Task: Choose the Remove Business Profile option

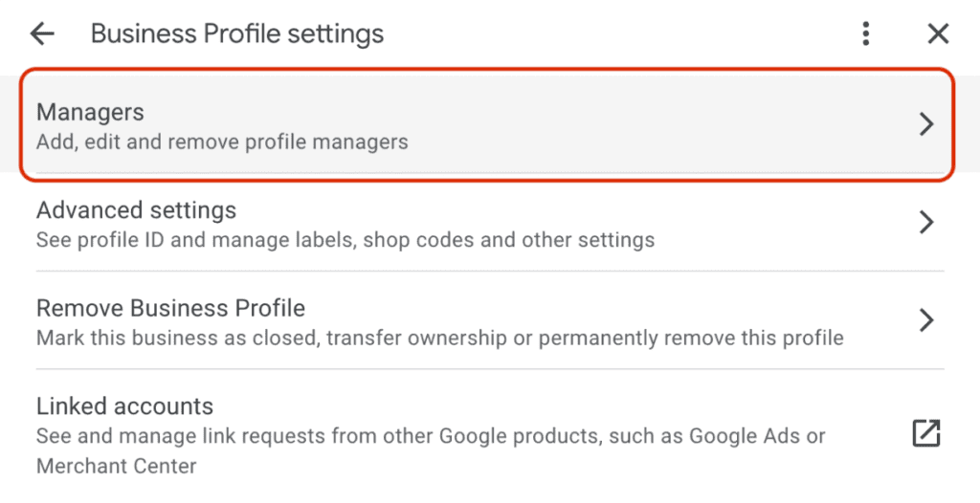Action: click(170, 308)
